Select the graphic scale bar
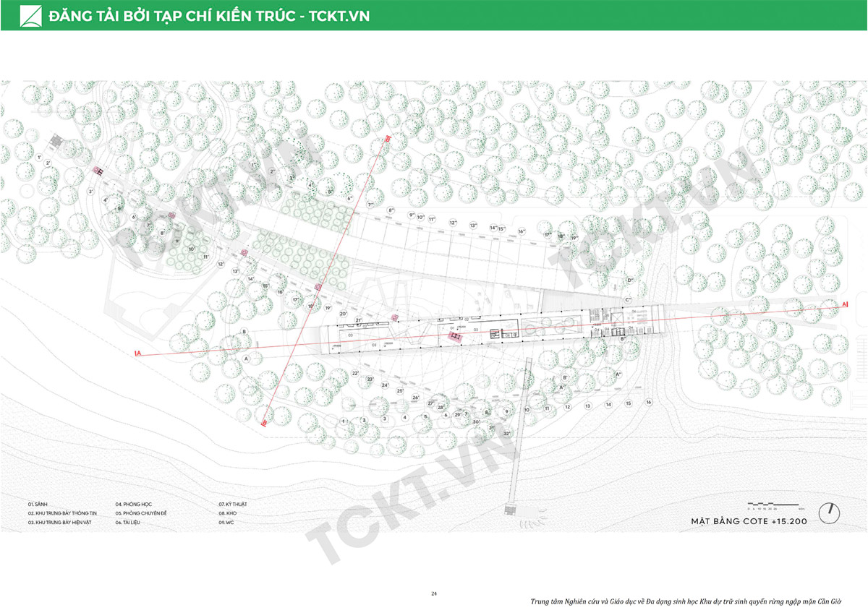Screen dimensions: 868x613 click(773, 504)
